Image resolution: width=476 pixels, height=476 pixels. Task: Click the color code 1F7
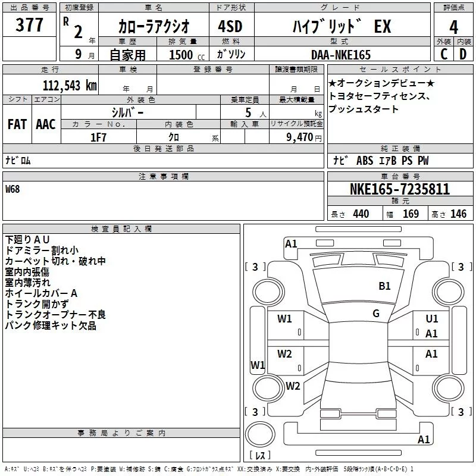98,137
